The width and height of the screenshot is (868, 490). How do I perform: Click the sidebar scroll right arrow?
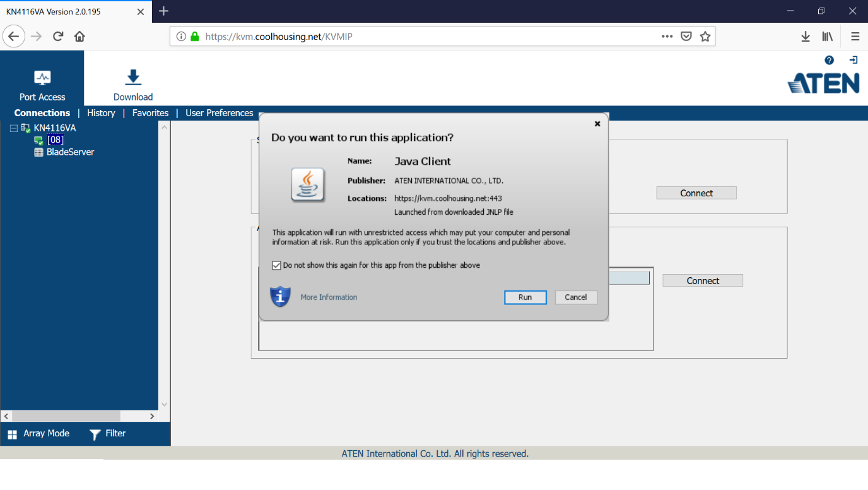tap(152, 416)
